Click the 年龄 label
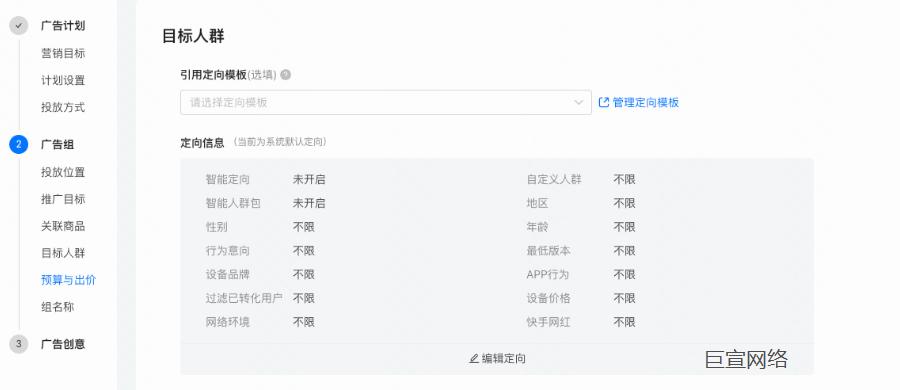The image size is (900, 390). 537,227
